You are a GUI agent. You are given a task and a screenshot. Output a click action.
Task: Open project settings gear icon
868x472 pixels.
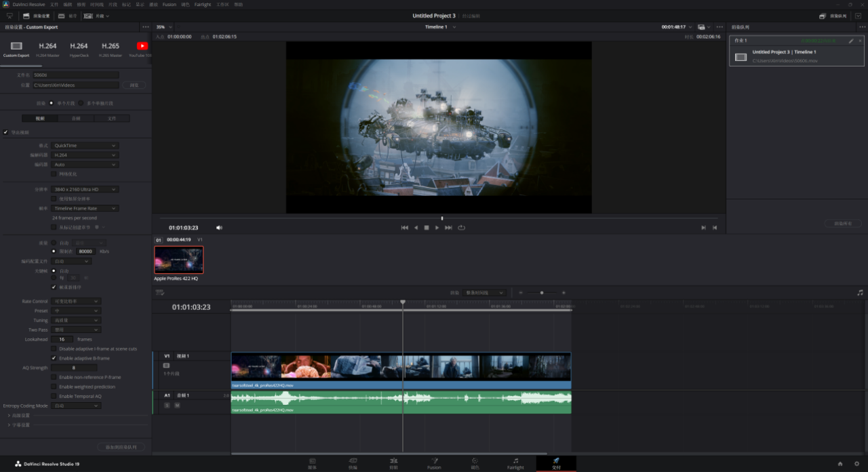click(x=856, y=464)
